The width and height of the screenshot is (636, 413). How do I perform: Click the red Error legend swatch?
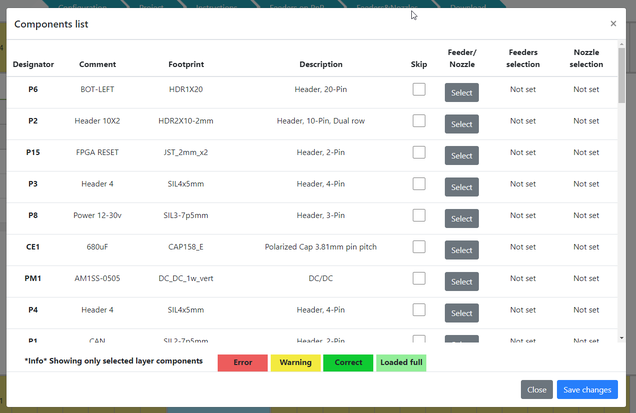pos(243,362)
